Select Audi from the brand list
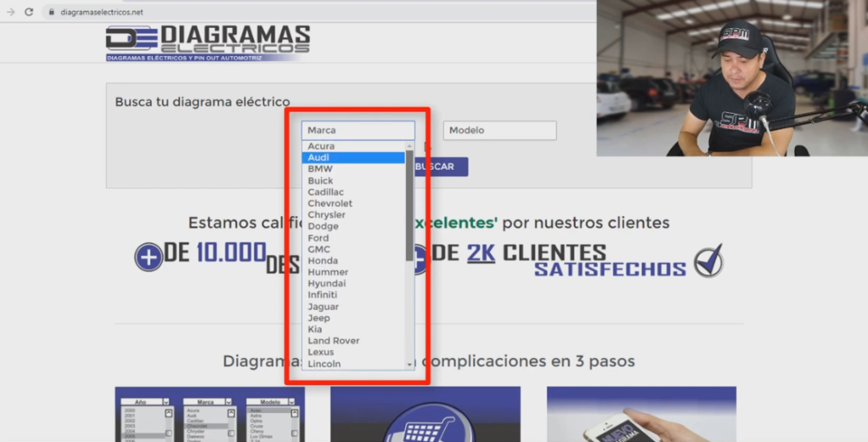The width and height of the screenshot is (868, 442). coord(353,158)
